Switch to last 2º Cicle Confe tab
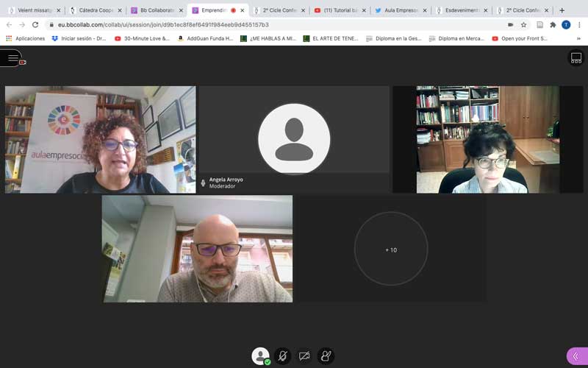Viewport: 588px width, 368px height. (523, 10)
